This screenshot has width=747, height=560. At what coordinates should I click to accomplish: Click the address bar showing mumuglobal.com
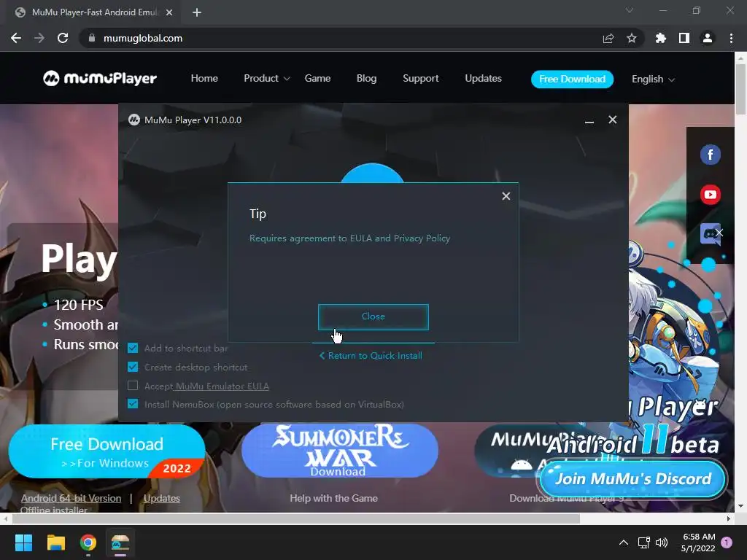[x=360, y=38]
